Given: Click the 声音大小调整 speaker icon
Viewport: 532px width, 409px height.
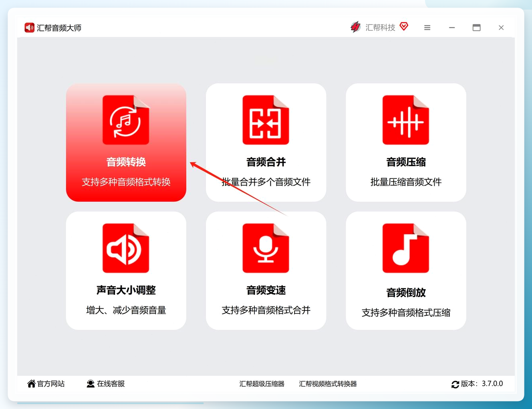Looking at the screenshot, I should point(126,248).
